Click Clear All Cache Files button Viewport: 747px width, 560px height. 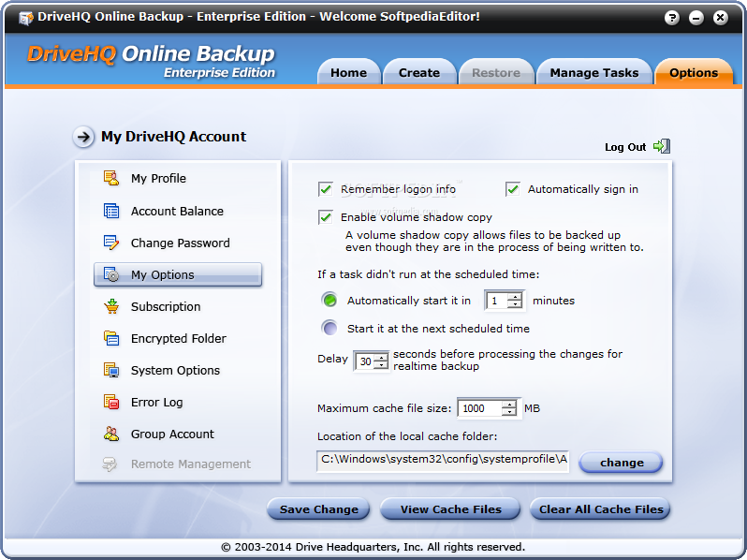600,509
